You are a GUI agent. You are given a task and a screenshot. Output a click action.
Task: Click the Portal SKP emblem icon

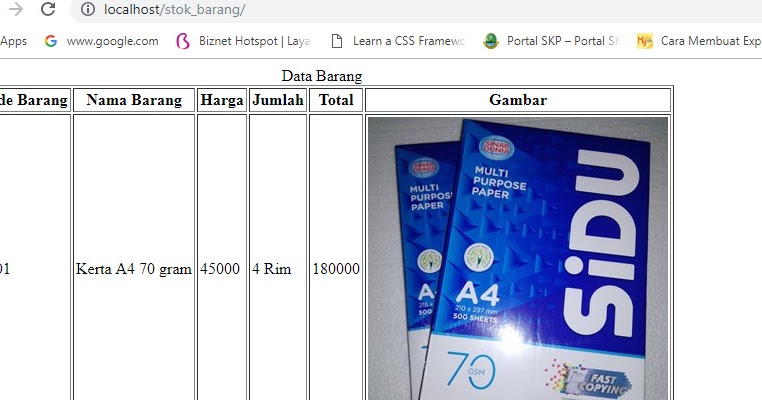click(491, 41)
